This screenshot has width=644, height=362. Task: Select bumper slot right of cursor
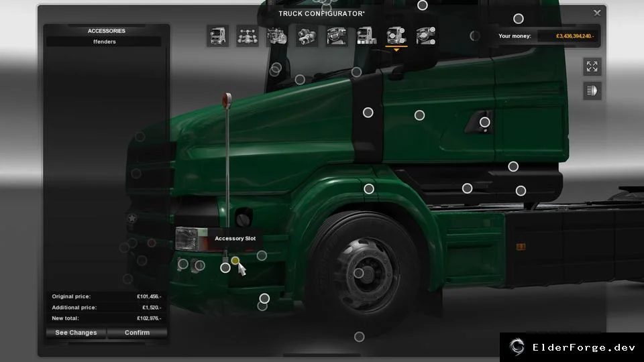tap(262, 255)
